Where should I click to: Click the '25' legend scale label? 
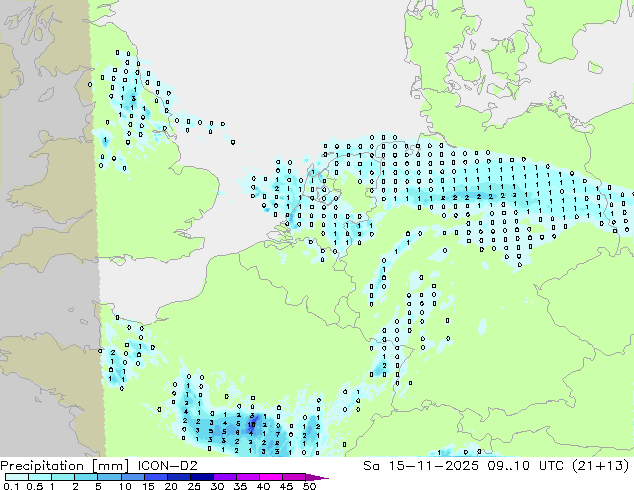[194, 486]
